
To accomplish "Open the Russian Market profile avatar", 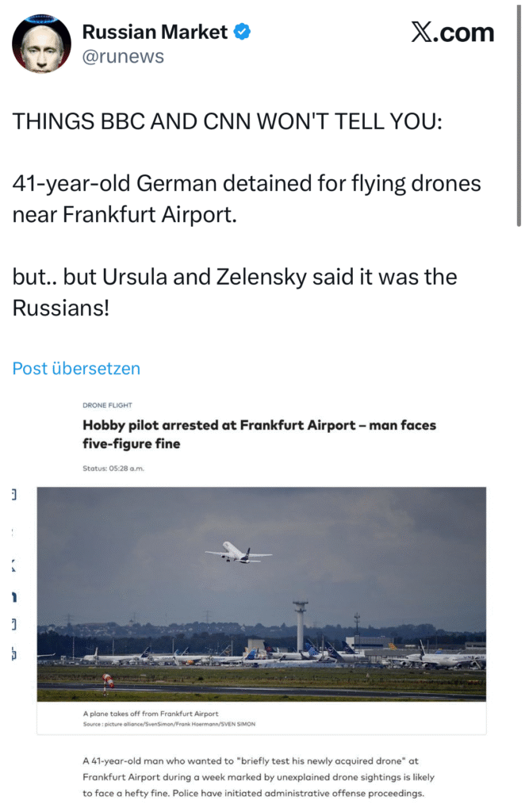I will (x=42, y=43).
